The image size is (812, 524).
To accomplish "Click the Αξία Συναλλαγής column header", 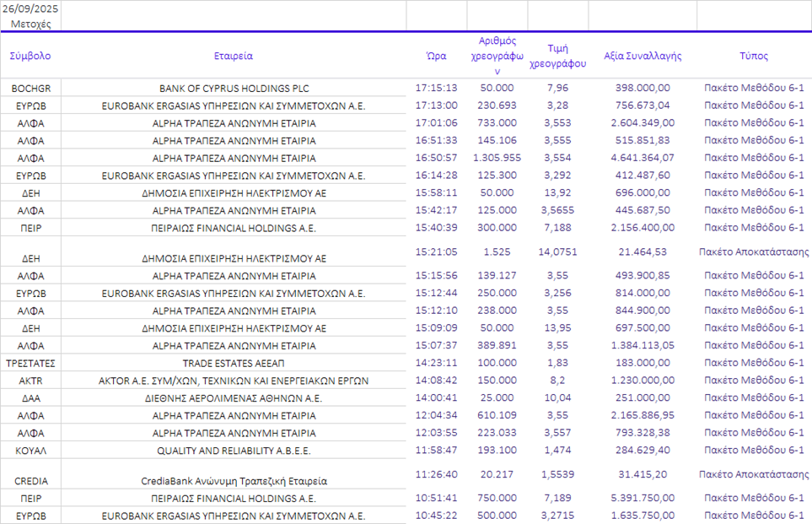I will tap(643, 56).
